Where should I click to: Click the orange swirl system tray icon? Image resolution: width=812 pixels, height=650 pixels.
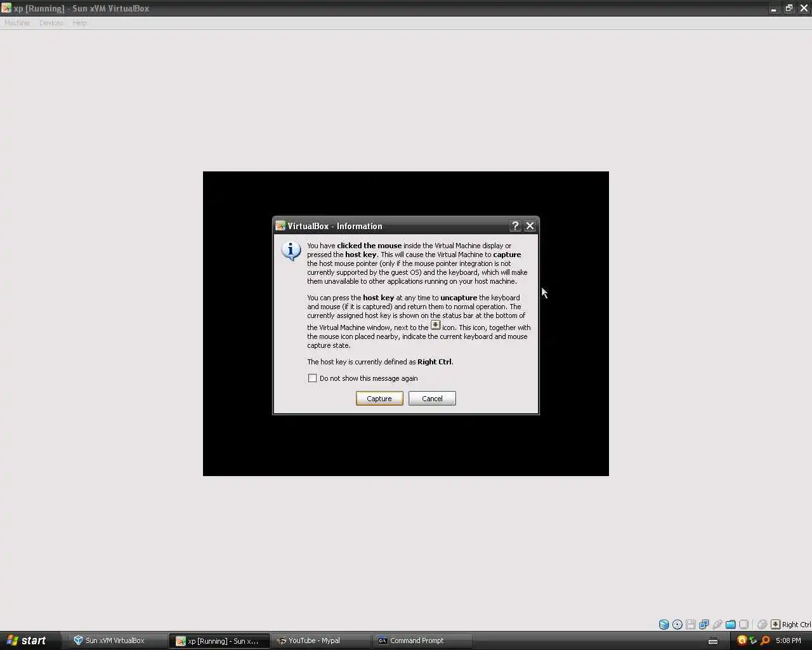[742, 640]
